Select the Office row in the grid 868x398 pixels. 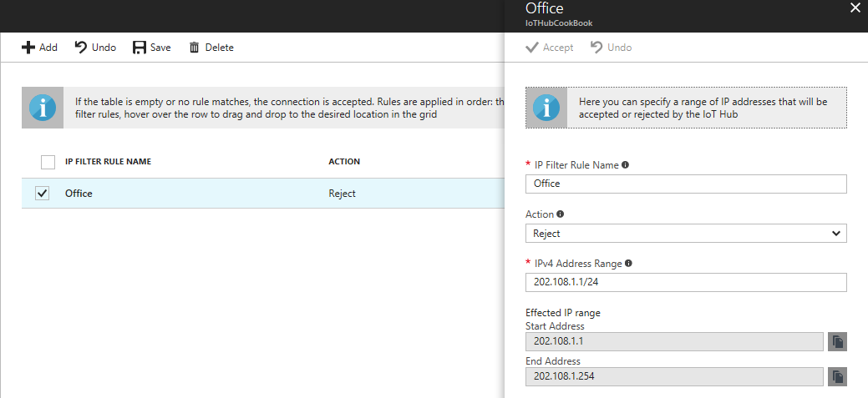251,194
